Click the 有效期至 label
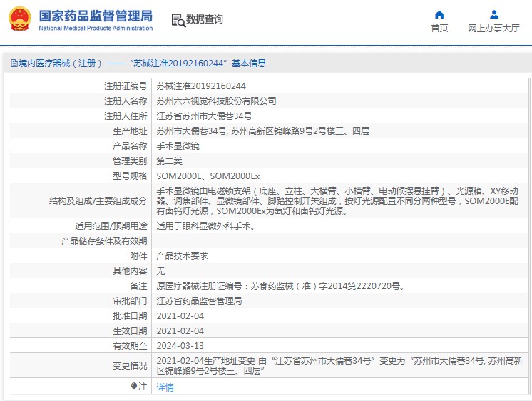 (x=130, y=345)
